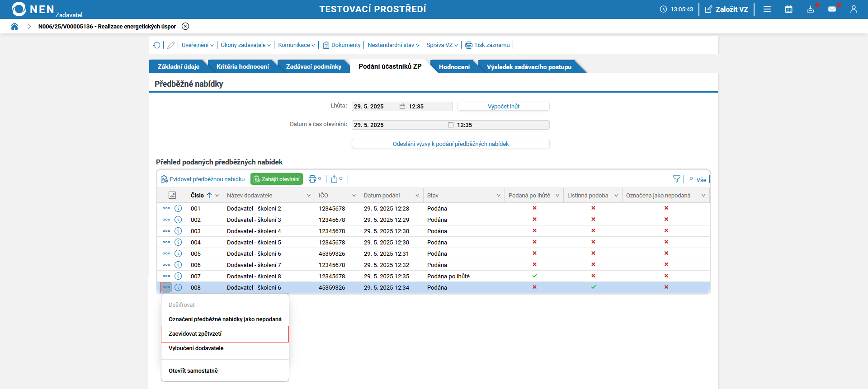Click the refresh icon in record toolbar
Viewport: 868px width, 389px height.
pyautogui.click(x=156, y=45)
